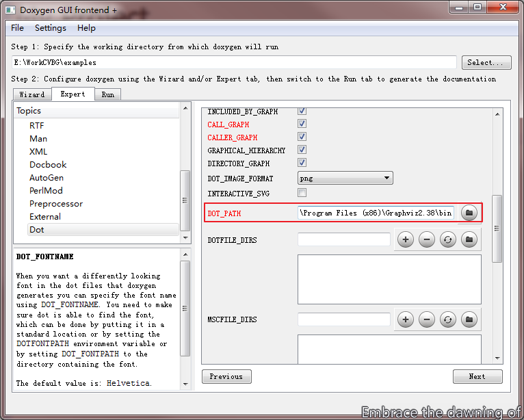Browse folder for DOTFILE_DIRS
This screenshot has height=420, width=524.
[x=469, y=239]
